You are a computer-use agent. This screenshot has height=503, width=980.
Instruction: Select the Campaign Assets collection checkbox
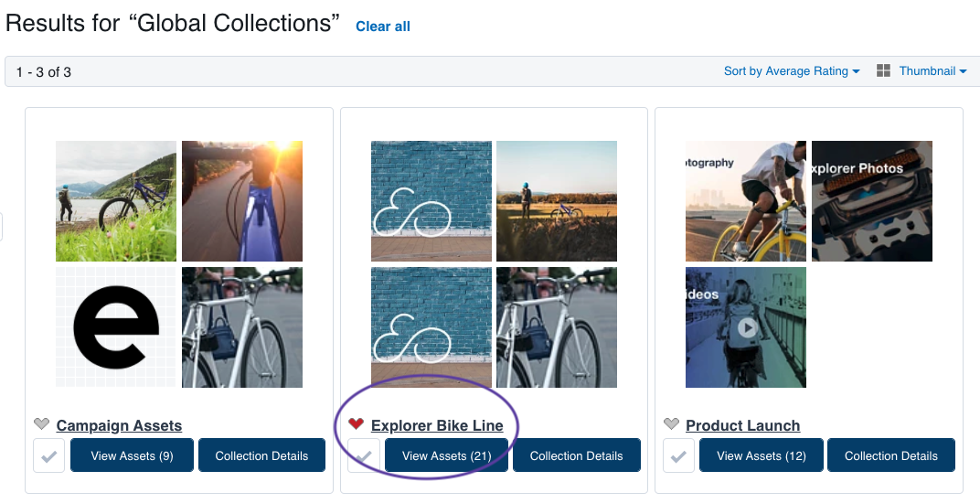(48, 455)
